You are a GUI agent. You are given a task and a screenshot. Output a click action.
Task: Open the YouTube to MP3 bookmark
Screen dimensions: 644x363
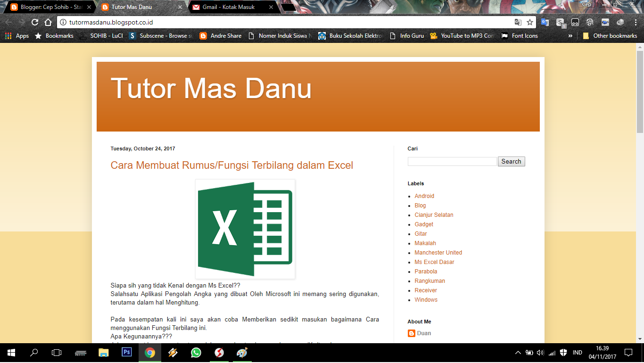tap(462, 36)
